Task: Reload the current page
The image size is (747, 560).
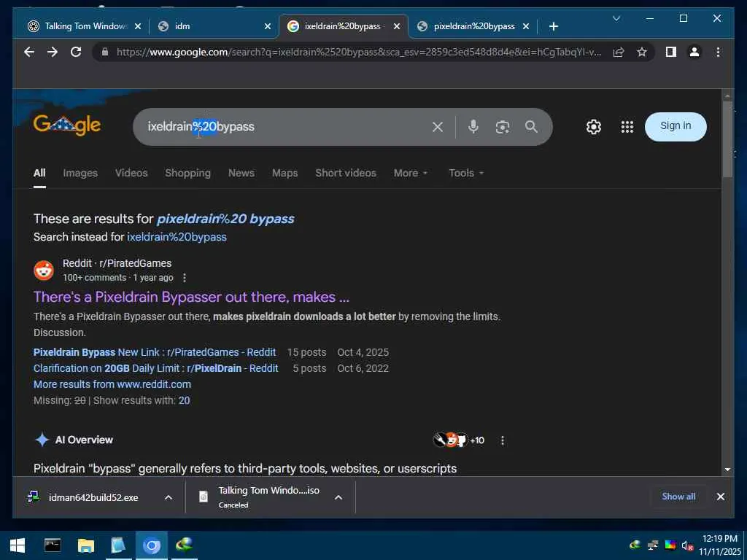Action: (x=76, y=52)
